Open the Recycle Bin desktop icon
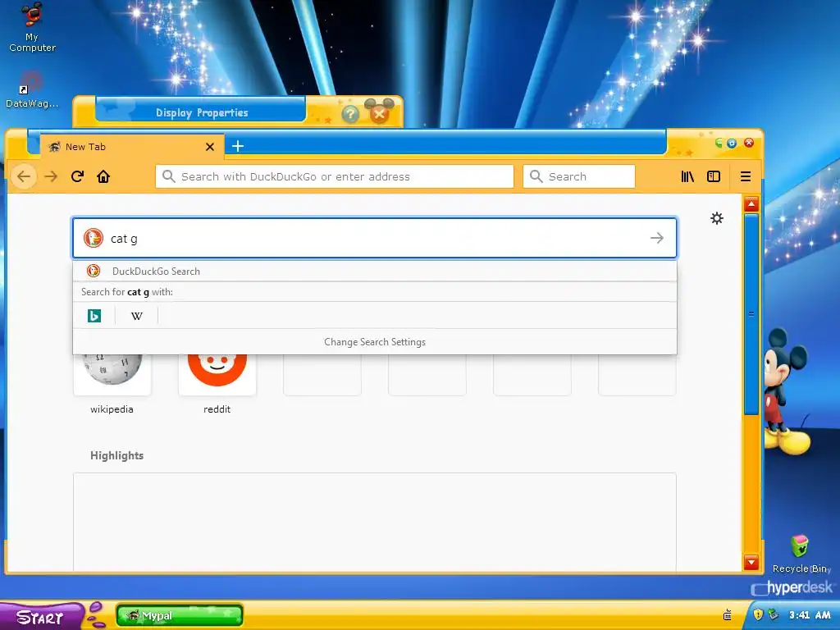 coord(801,554)
